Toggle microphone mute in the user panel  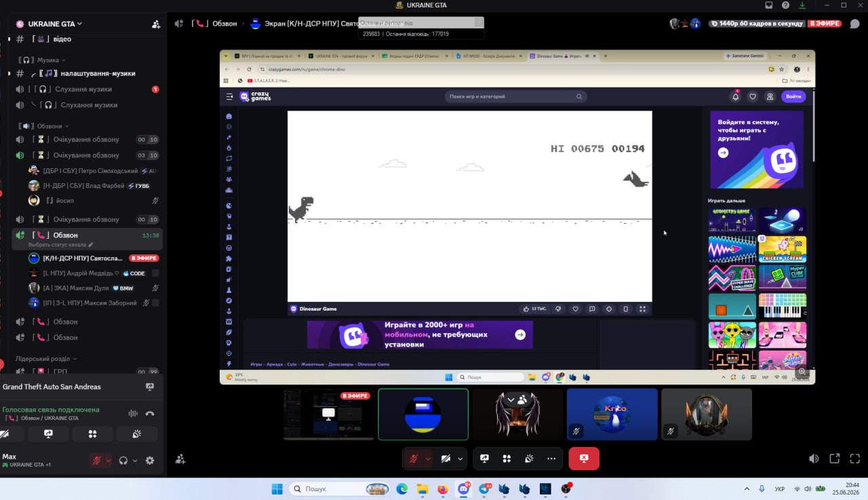point(97,461)
